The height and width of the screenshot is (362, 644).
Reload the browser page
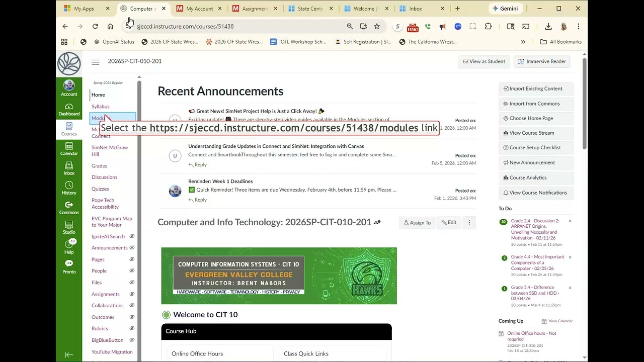[95, 26]
